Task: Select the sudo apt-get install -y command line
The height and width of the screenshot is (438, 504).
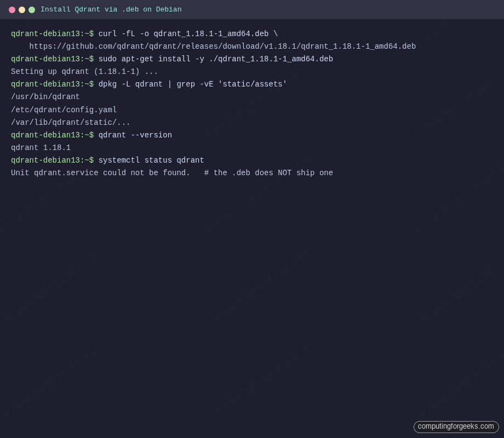Action: point(215,59)
